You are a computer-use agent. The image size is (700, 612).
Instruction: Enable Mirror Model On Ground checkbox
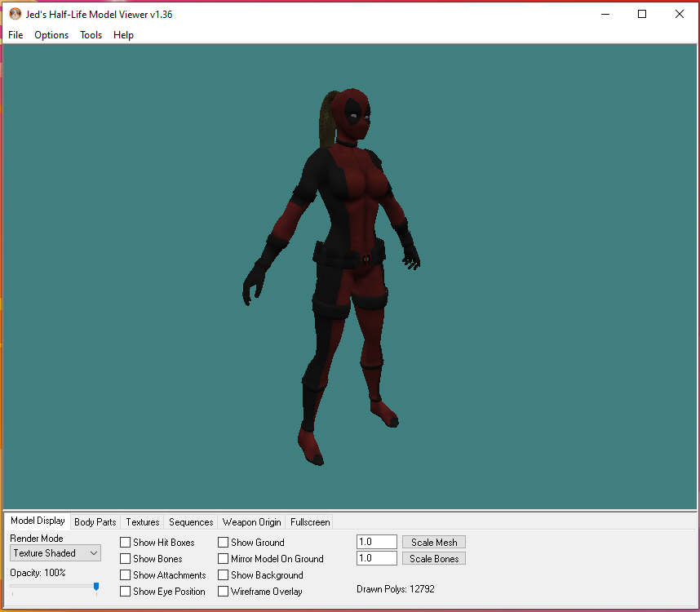224,559
